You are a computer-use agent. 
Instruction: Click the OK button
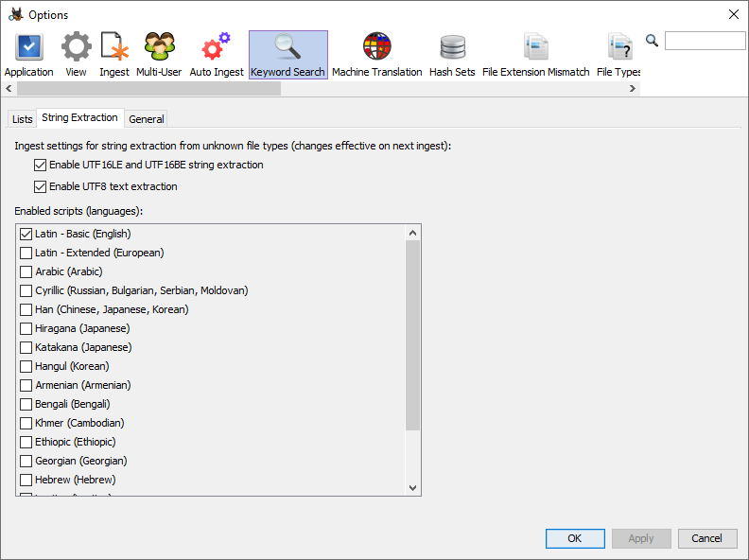(x=575, y=538)
